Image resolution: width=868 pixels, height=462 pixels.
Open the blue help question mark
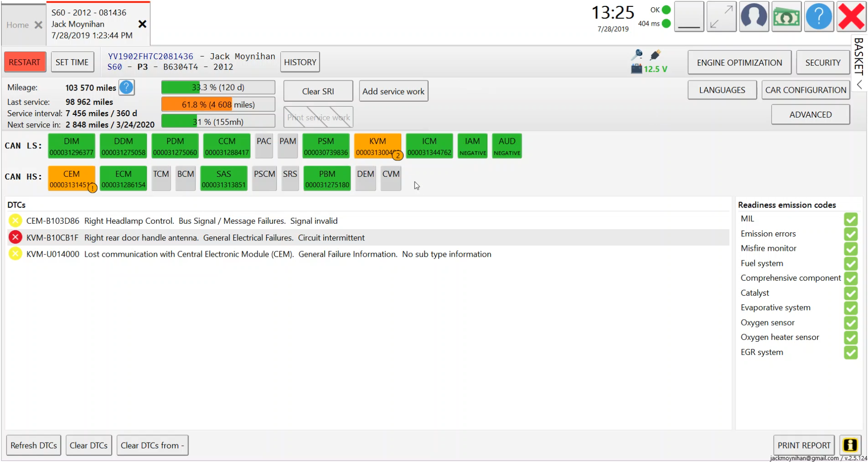click(x=819, y=17)
